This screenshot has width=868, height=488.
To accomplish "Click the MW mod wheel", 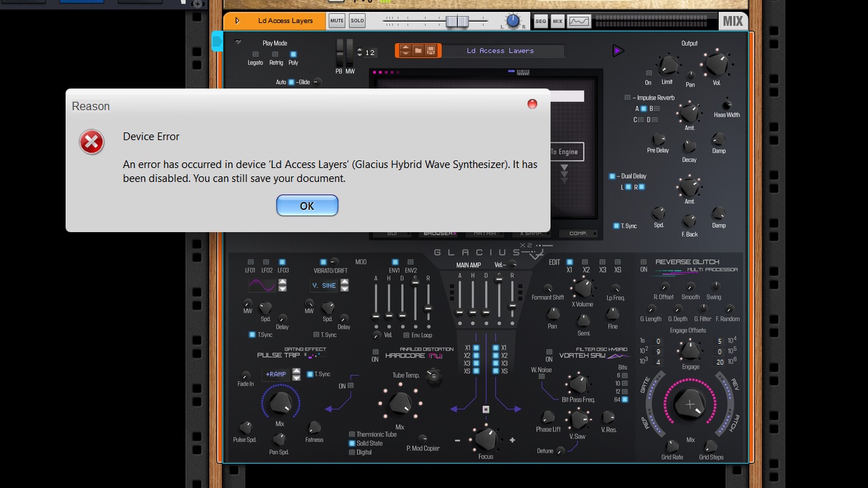I will click(350, 52).
